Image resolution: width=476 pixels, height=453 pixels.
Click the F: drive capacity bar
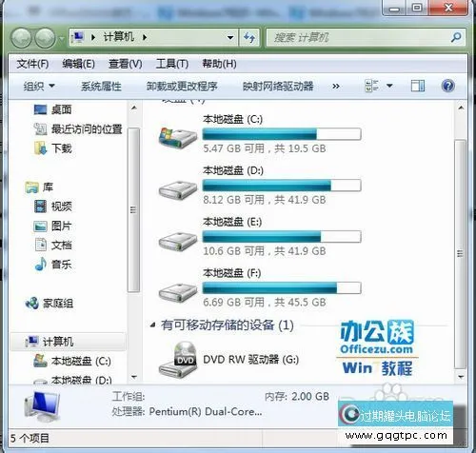click(x=282, y=287)
